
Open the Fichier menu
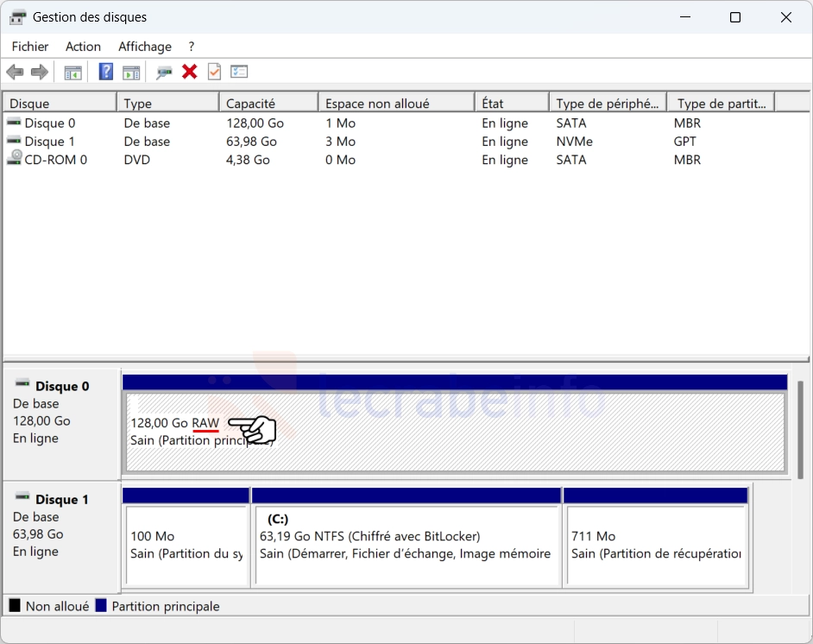(x=30, y=47)
